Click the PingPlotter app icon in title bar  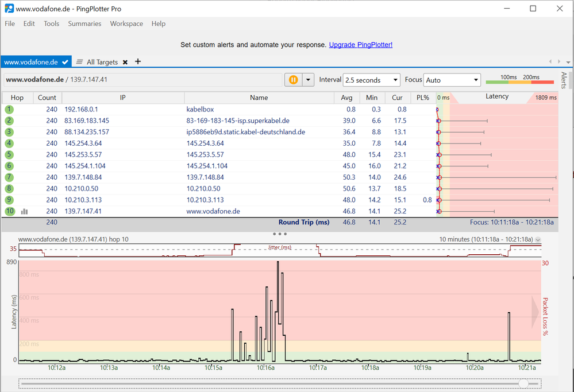coord(9,9)
